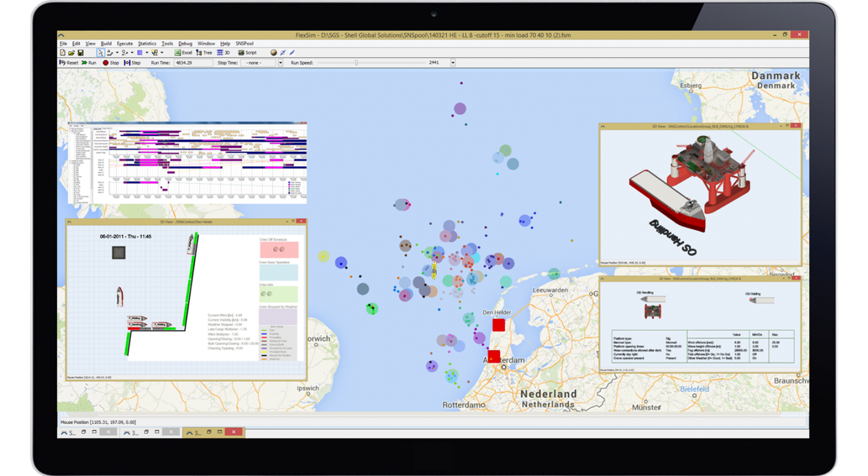Viewport: 868px width, 476px height.
Task: Stop the running simulation
Action: (x=111, y=63)
